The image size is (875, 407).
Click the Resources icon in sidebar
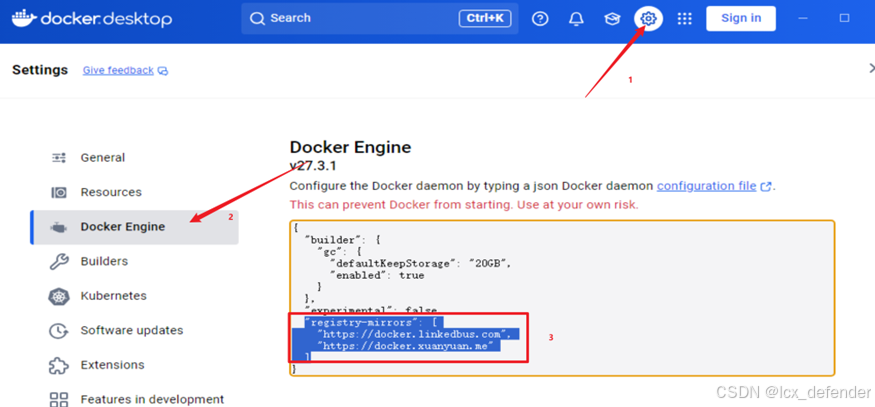59,193
